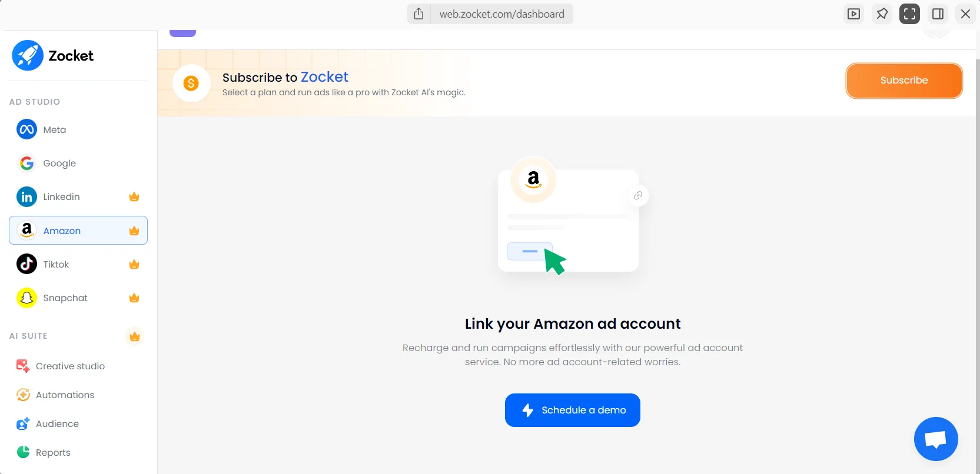Click Schedule a demo
The width and height of the screenshot is (980, 474).
(572, 410)
